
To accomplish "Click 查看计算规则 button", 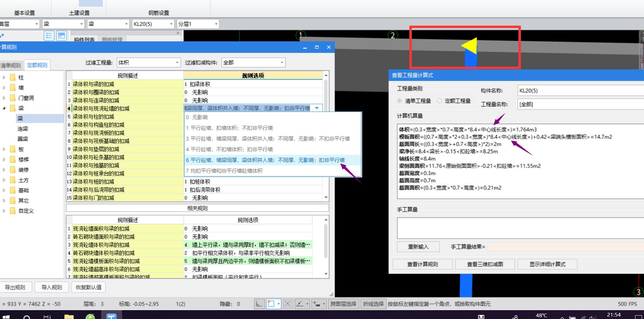I will click(423, 264).
